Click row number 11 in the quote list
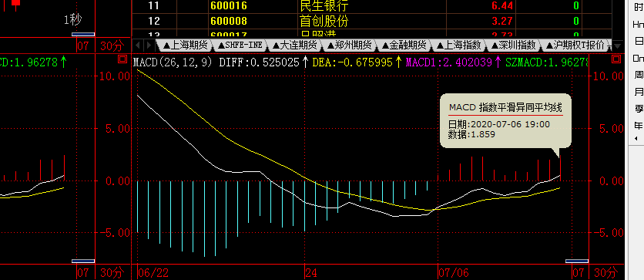 click(153, 5)
